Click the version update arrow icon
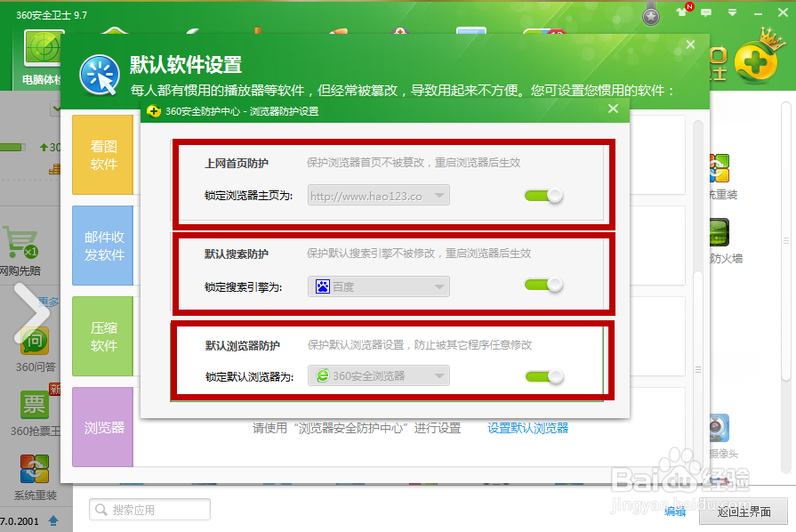This screenshot has height=532, width=796. (53, 520)
